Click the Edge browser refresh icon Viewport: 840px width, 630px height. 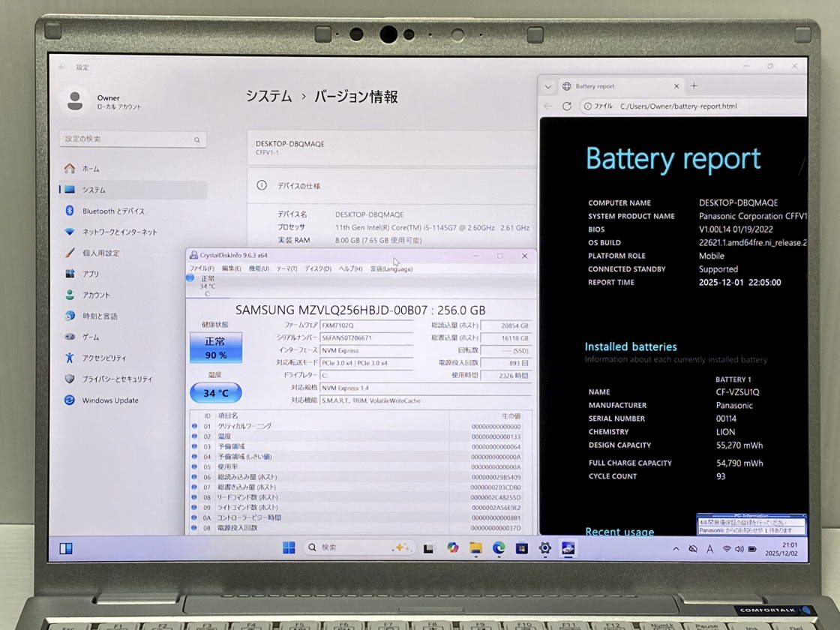pos(567,106)
